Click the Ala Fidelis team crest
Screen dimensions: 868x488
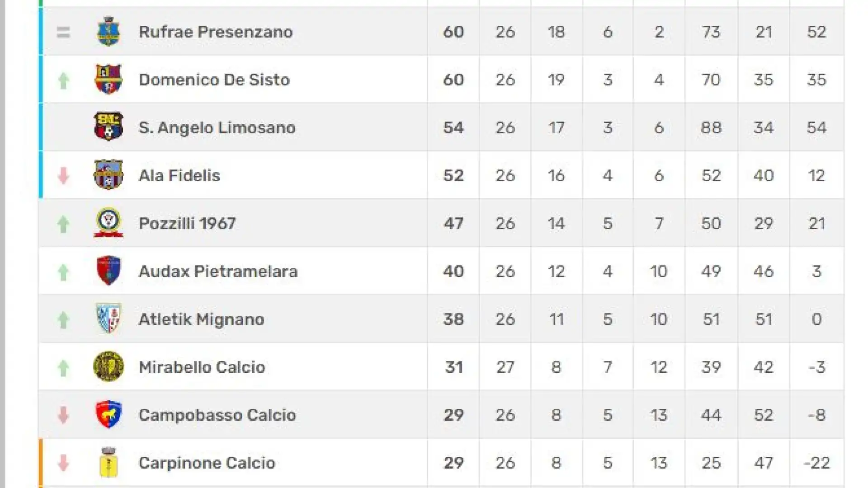tap(108, 175)
